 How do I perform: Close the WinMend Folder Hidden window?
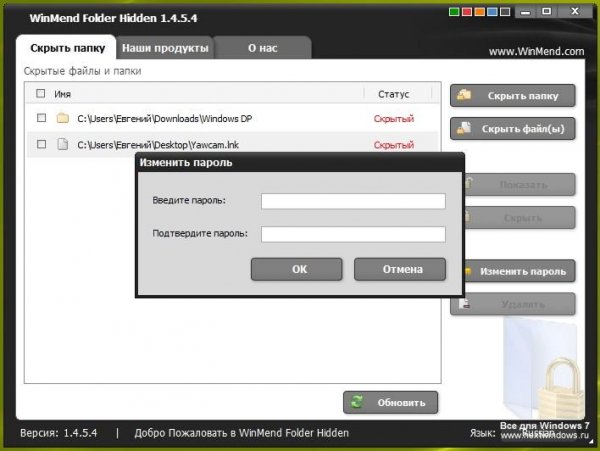574,12
